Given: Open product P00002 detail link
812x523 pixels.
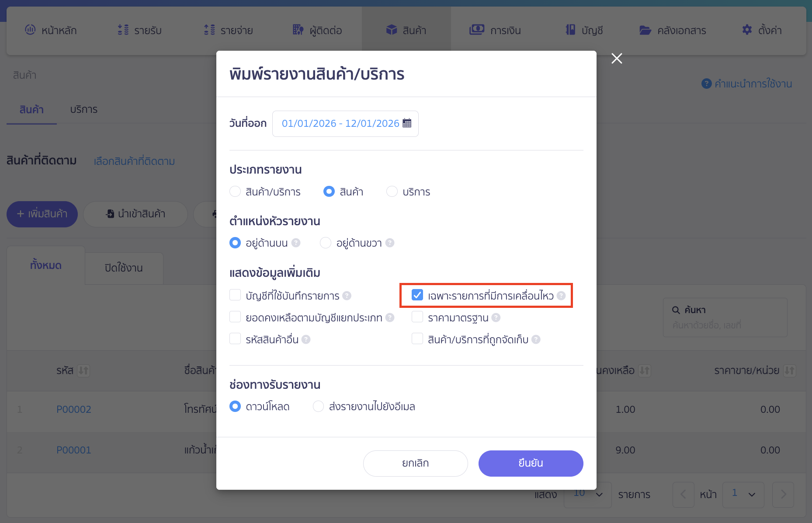Looking at the screenshot, I should (74, 409).
